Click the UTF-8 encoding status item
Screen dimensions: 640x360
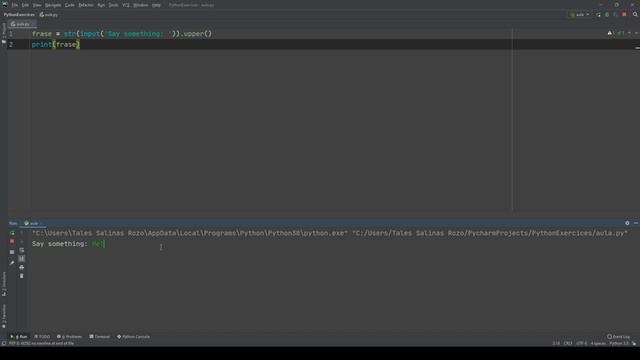tap(582, 343)
